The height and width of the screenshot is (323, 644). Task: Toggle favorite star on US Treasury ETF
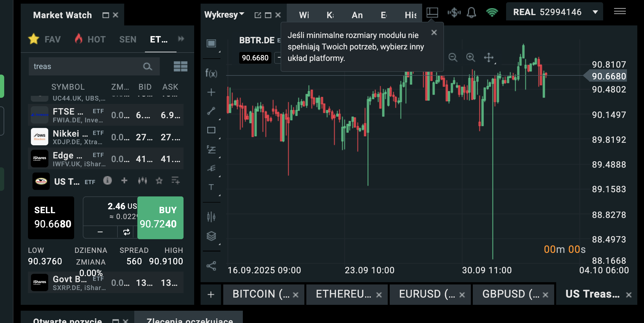click(159, 181)
